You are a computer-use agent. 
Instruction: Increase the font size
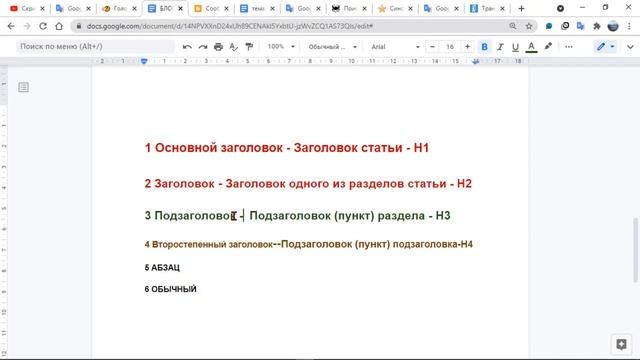(468, 47)
